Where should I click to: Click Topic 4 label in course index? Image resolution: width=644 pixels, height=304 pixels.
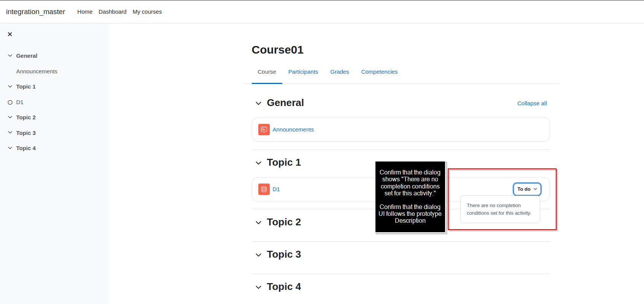coord(26,148)
